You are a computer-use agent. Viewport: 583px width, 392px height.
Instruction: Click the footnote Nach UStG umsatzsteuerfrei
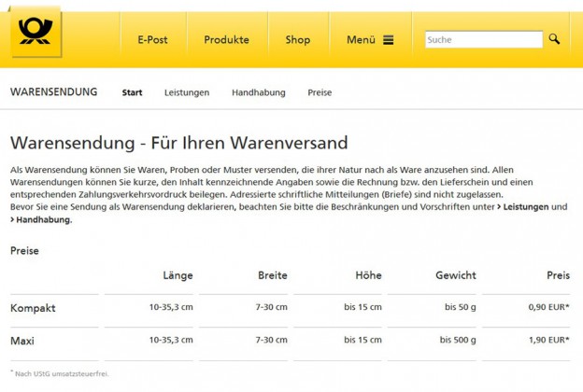[60, 373]
